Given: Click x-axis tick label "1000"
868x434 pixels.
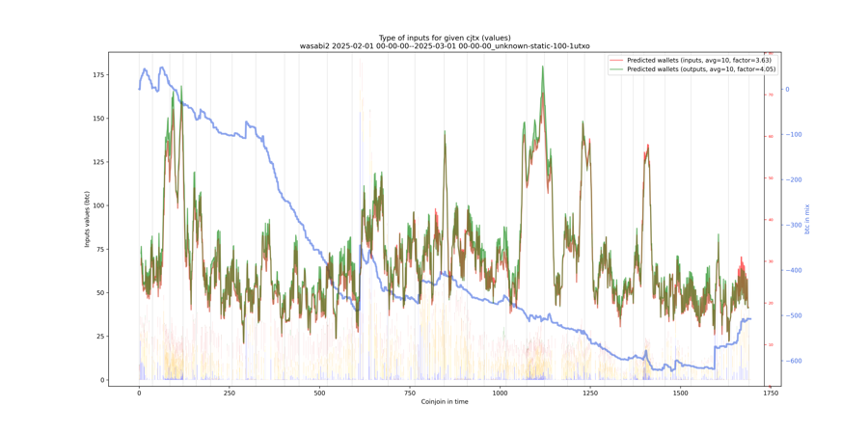Looking at the screenshot, I should 500,393.
